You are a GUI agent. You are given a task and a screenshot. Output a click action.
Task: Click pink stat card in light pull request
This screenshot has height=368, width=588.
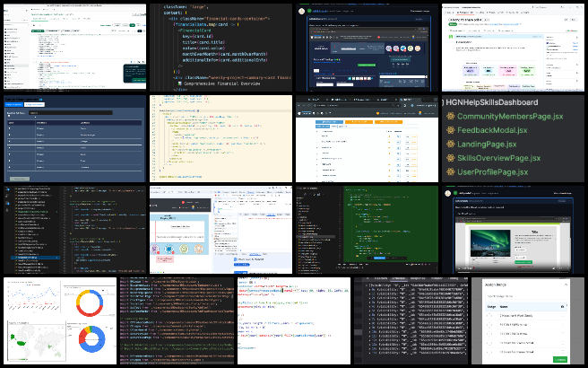508,70
